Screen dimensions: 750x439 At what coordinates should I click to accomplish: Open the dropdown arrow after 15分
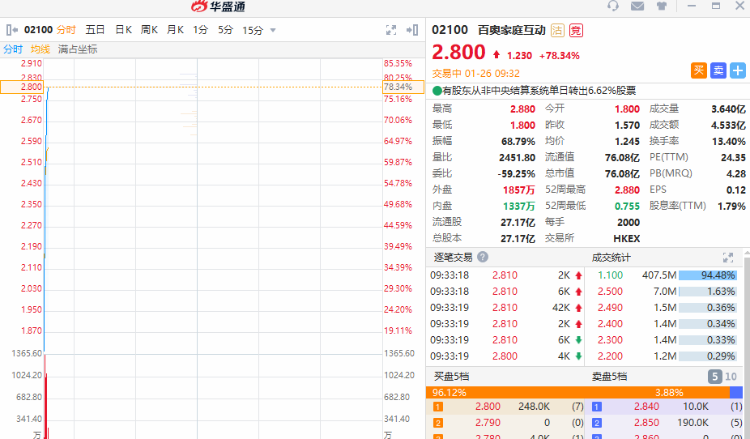point(275,31)
